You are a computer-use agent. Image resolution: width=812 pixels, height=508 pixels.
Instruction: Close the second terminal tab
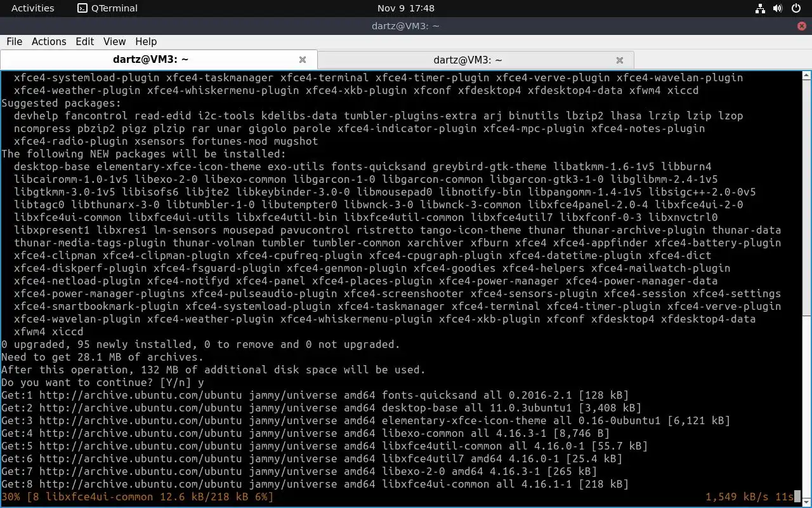(x=620, y=60)
